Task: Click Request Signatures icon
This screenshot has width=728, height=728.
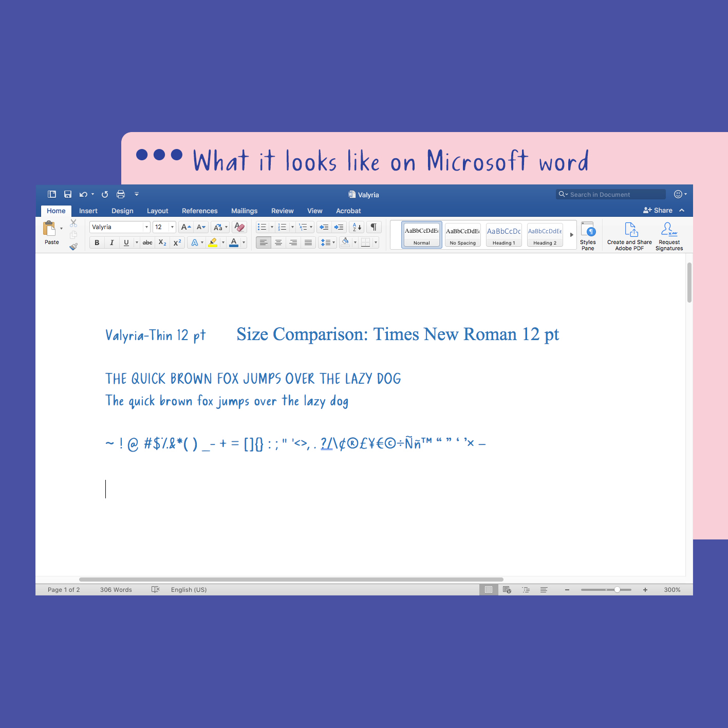Action: click(669, 236)
